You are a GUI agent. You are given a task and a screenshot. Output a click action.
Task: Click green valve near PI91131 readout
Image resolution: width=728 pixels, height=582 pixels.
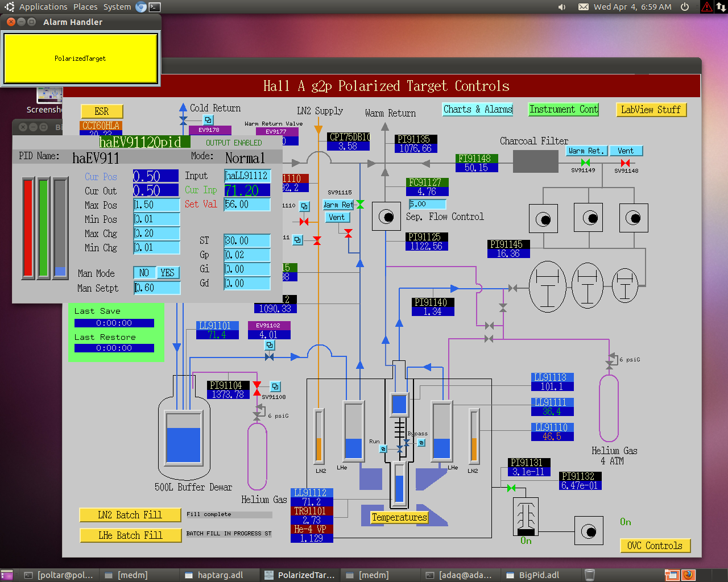coord(511,488)
